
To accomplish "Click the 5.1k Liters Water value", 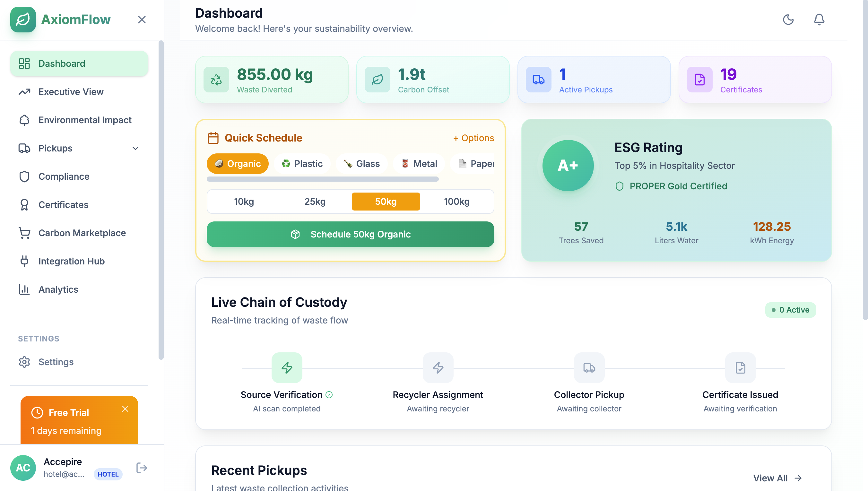I will click(x=676, y=227).
